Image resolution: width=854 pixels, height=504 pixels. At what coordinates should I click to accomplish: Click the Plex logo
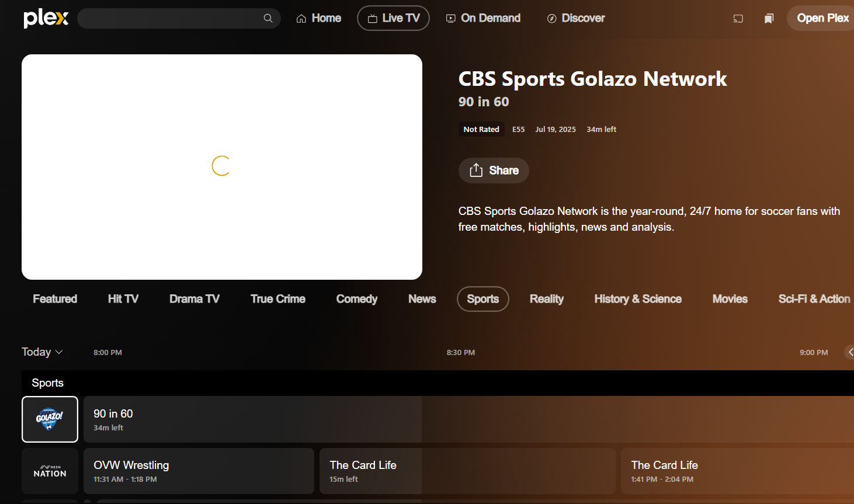46,18
